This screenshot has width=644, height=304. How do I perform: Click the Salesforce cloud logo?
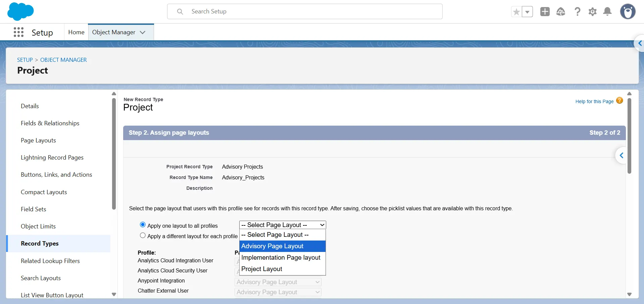click(x=20, y=11)
